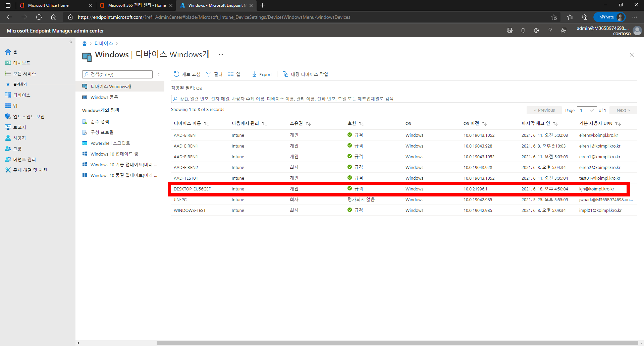This screenshot has width=644, height=346.
Task: Sort by 다음에서 관리 column
Action: (250, 124)
